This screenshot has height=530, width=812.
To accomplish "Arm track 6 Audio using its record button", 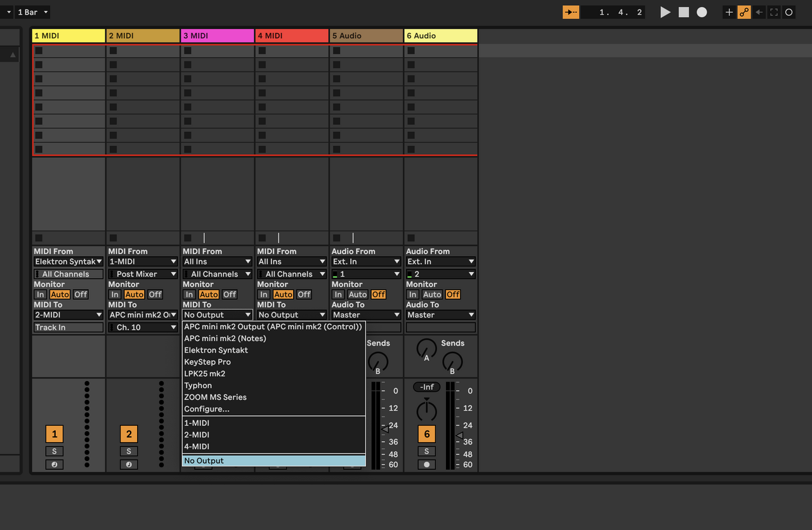I will [427, 464].
